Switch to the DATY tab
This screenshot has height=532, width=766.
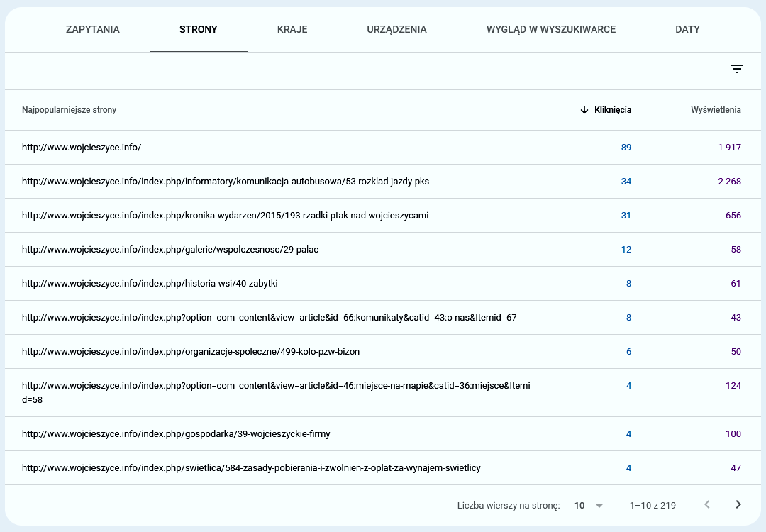point(687,29)
